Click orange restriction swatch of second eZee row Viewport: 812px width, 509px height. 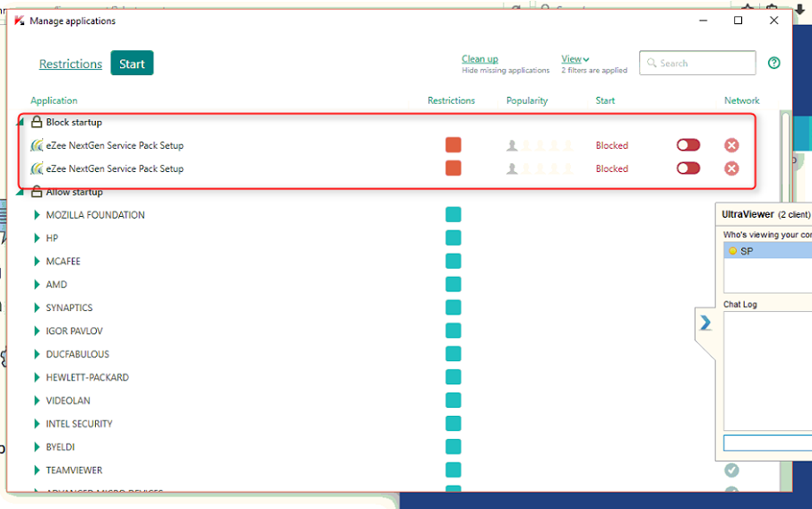pyautogui.click(x=454, y=168)
